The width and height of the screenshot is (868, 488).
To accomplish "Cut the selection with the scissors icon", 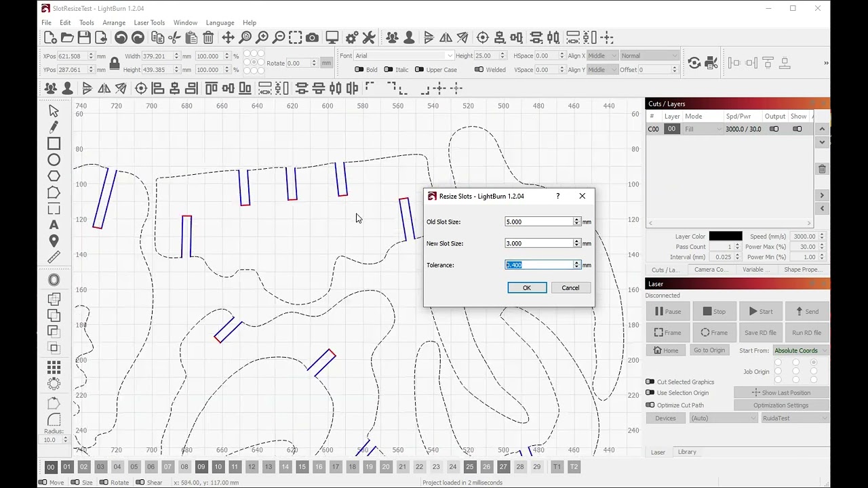I will click(175, 38).
